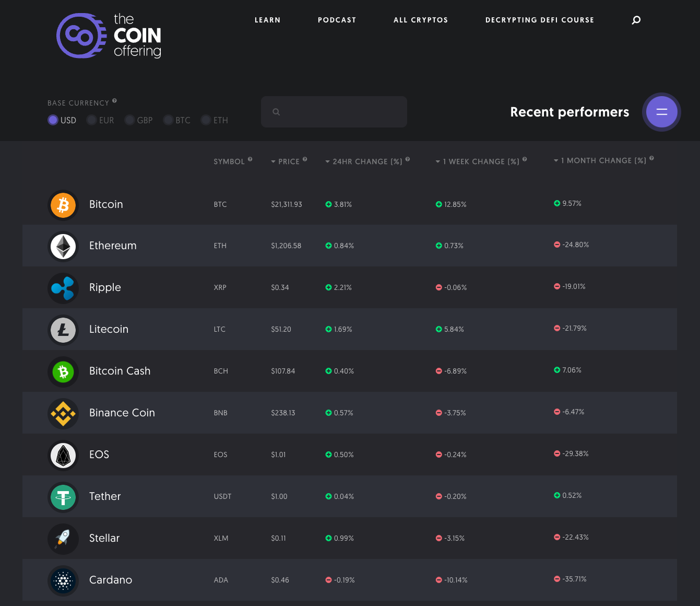Open Decrypting DeFi Course menu item
Viewport: 700px width, 606px height.
coord(540,20)
